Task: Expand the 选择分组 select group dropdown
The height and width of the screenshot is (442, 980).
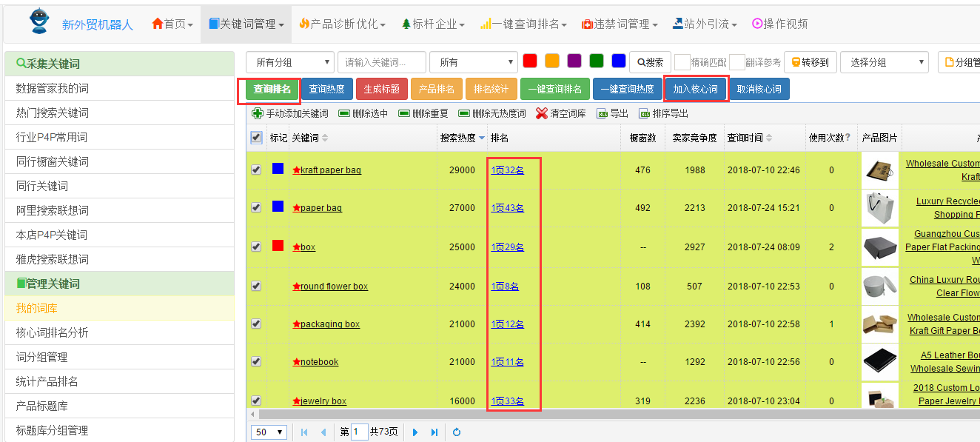Action: (x=884, y=62)
